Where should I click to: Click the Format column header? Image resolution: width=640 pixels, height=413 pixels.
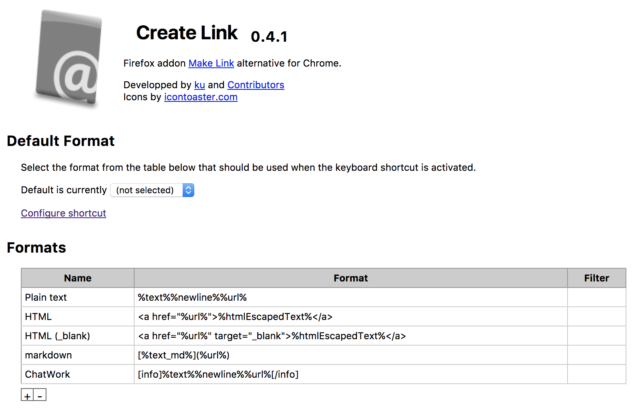click(x=351, y=278)
